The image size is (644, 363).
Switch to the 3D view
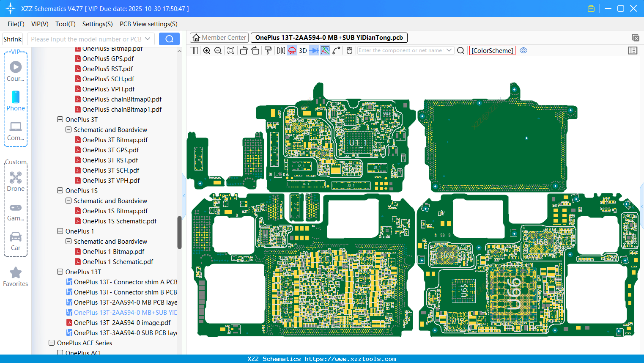point(303,51)
